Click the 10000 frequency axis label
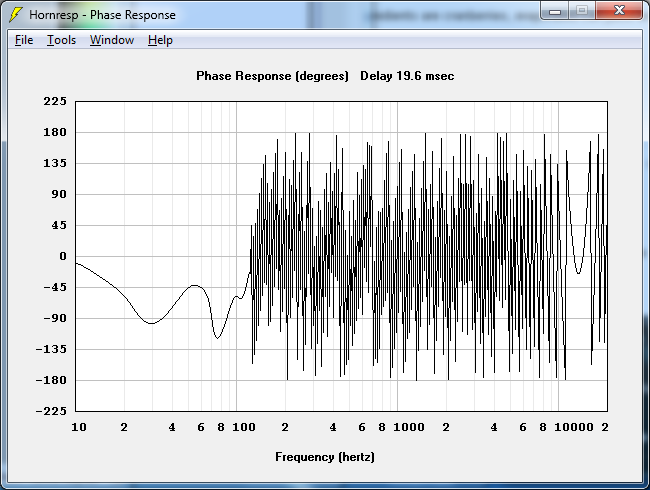This screenshot has width=650, height=490. (574, 427)
